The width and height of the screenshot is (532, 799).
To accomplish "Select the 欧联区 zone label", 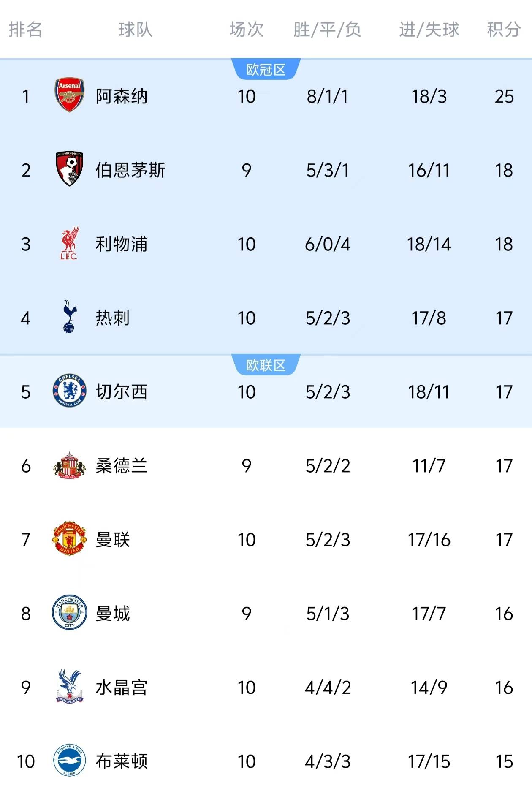I will (x=266, y=365).
